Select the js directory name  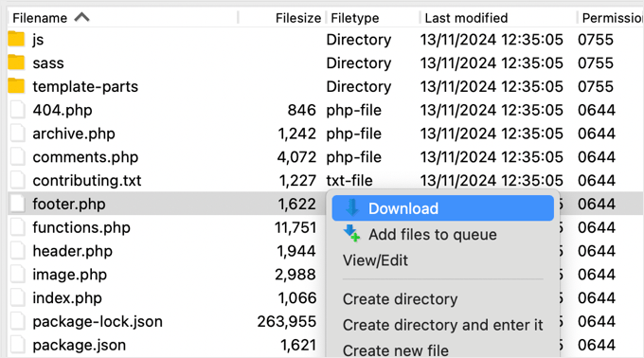click(38, 40)
